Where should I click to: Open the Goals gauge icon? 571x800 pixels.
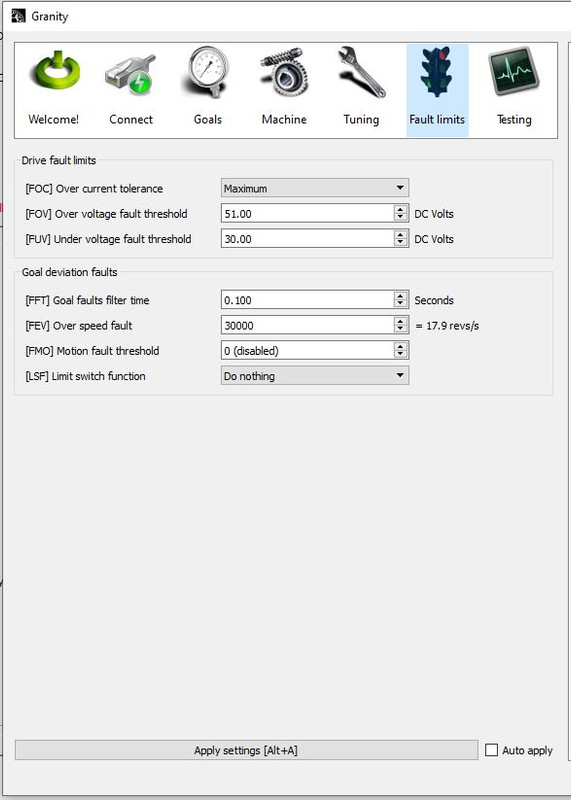pyautogui.click(x=207, y=72)
